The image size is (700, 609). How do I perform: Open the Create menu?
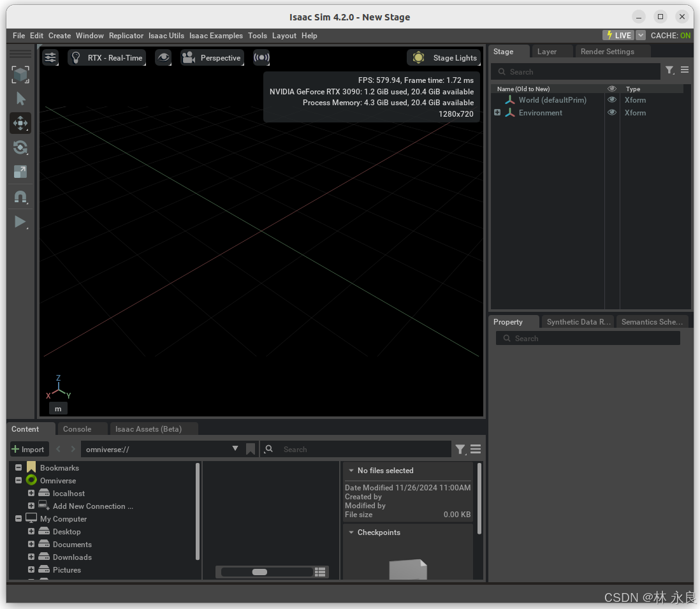(59, 36)
